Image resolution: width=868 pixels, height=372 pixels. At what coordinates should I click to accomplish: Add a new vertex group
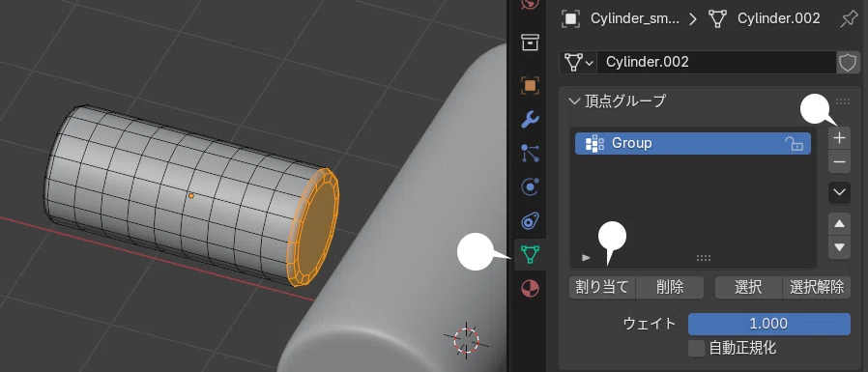click(x=839, y=138)
